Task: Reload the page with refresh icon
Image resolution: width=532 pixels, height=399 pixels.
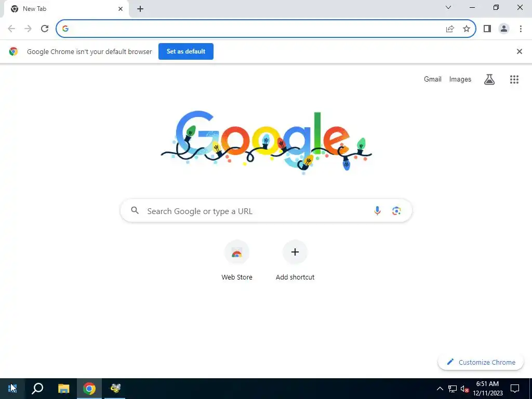Action: pyautogui.click(x=45, y=29)
